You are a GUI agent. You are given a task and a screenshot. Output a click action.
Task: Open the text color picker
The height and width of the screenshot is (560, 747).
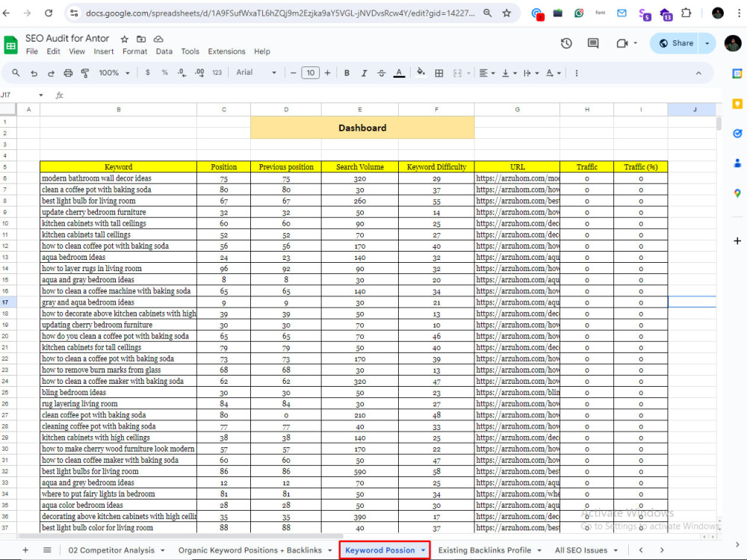(399, 73)
